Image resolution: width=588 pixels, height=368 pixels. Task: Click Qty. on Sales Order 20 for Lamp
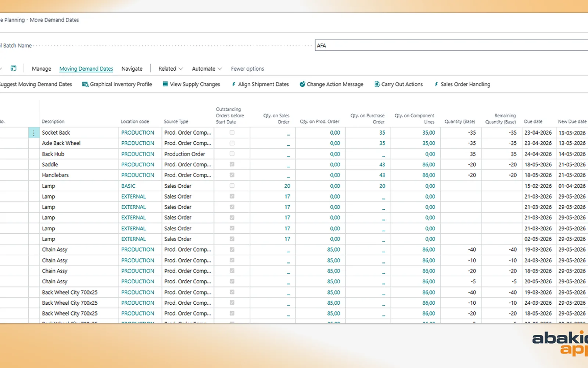[287, 186]
